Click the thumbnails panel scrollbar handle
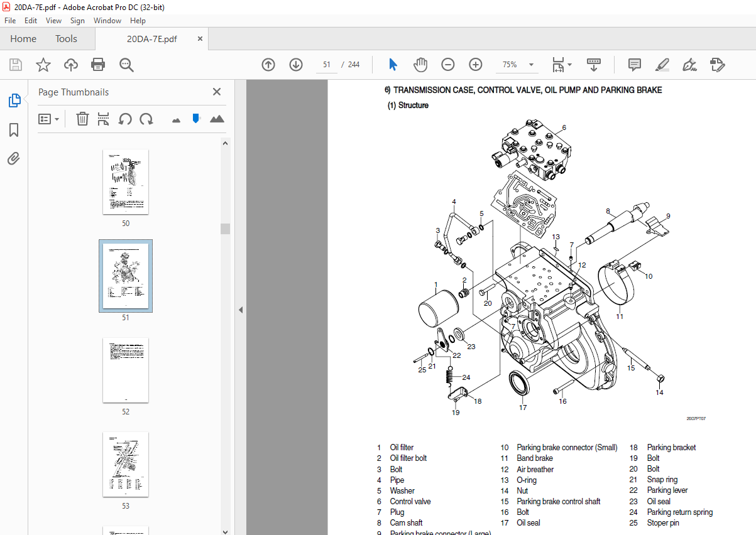The height and width of the screenshot is (535, 756). click(x=225, y=229)
